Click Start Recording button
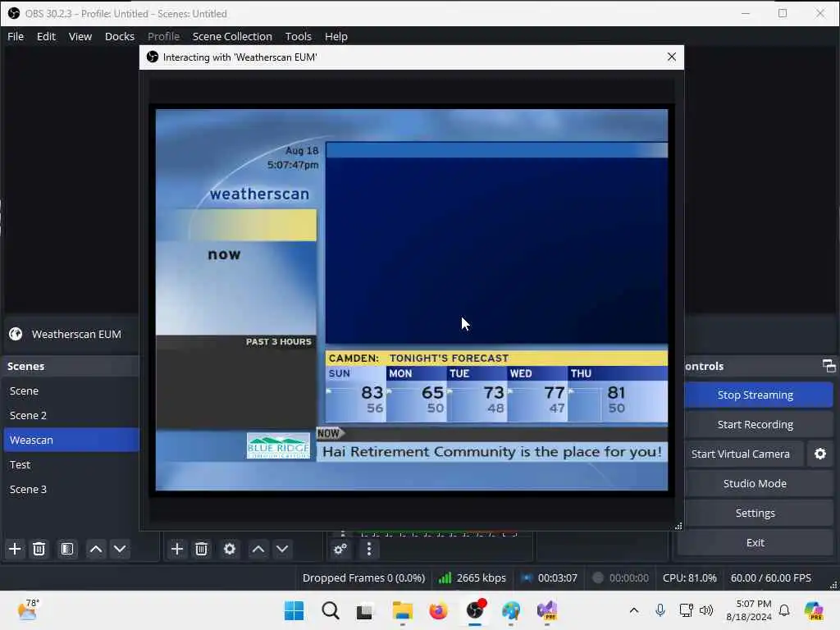 (755, 424)
